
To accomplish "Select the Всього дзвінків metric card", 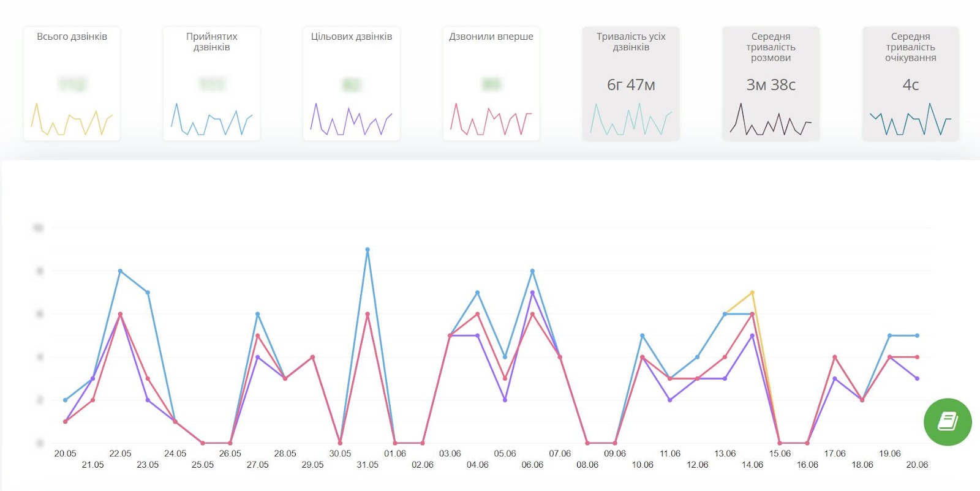I will pos(72,83).
